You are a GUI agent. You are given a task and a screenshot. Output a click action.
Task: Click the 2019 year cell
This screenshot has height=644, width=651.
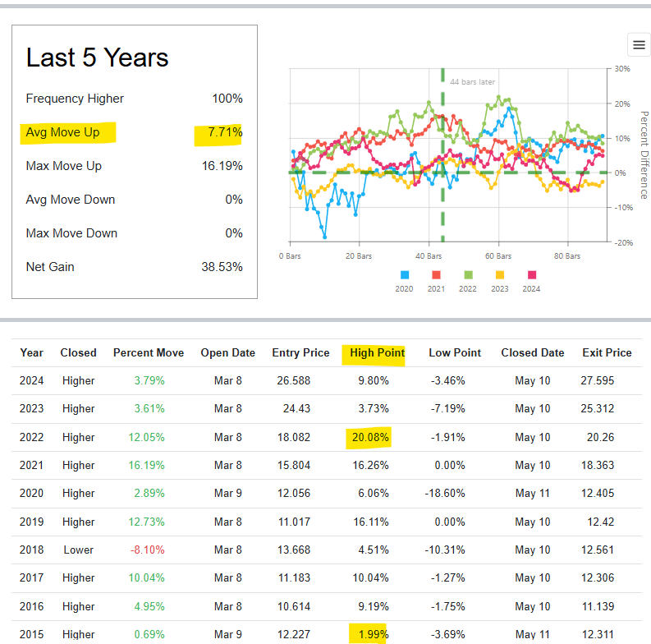click(x=31, y=522)
